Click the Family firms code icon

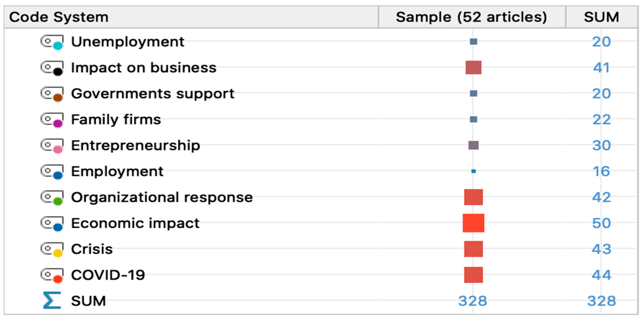click(52, 120)
